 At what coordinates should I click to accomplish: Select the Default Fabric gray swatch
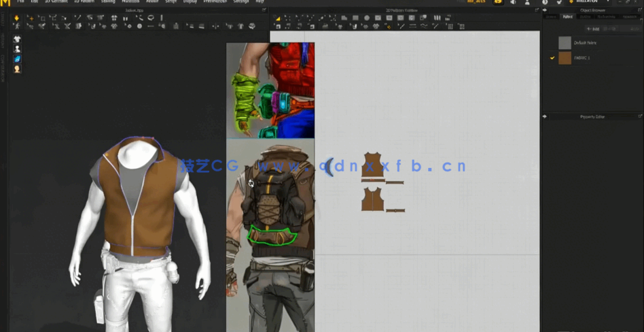click(x=565, y=42)
